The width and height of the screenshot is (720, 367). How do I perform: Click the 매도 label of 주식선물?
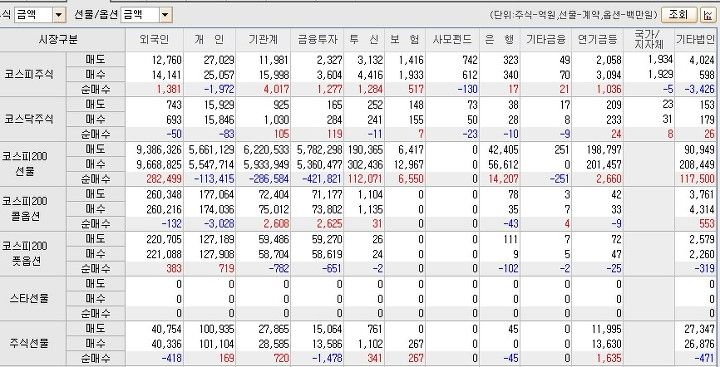pyautogui.click(x=96, y=329)
